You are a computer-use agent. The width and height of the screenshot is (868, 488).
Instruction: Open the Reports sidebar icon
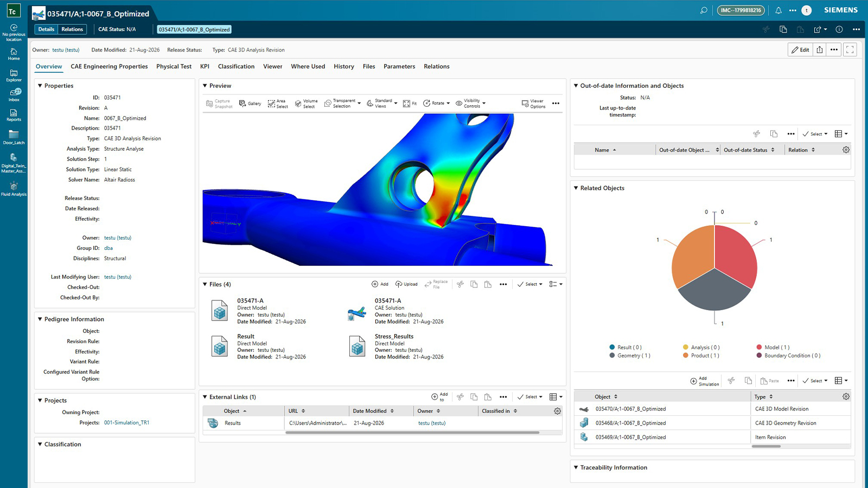14,115
